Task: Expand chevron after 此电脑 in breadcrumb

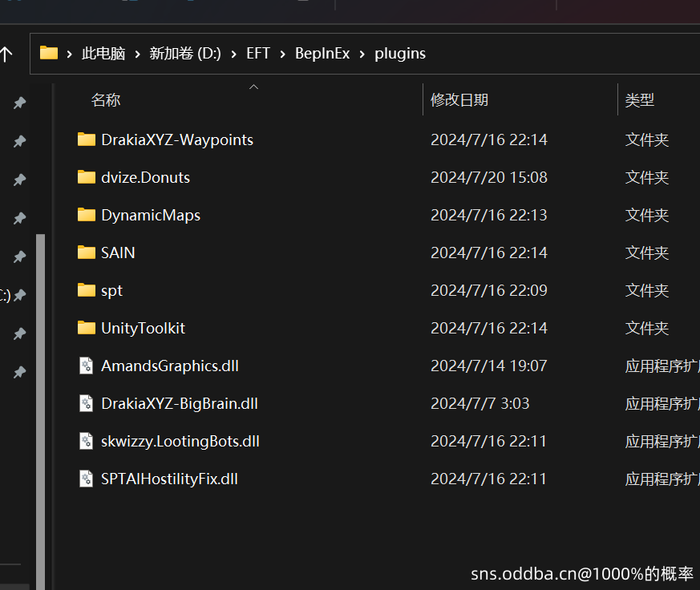Action: click(x=137, y=55)
